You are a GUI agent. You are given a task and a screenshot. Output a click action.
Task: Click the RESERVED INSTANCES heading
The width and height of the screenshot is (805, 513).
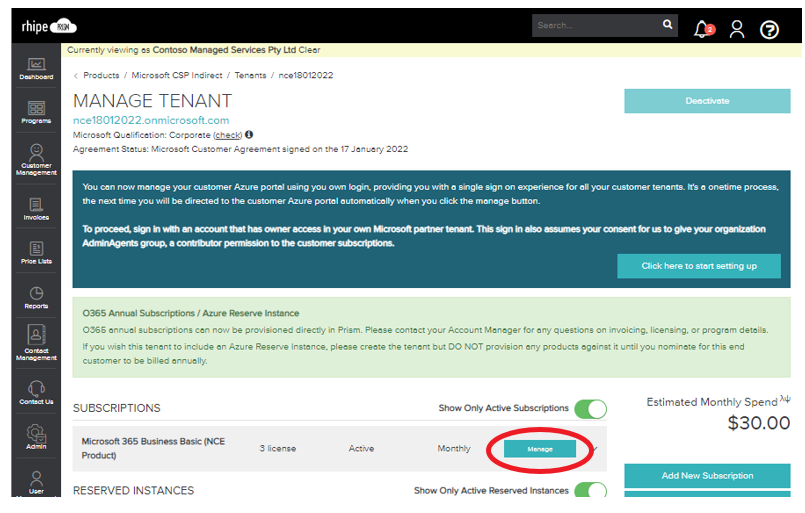click(x=133, y=490)
